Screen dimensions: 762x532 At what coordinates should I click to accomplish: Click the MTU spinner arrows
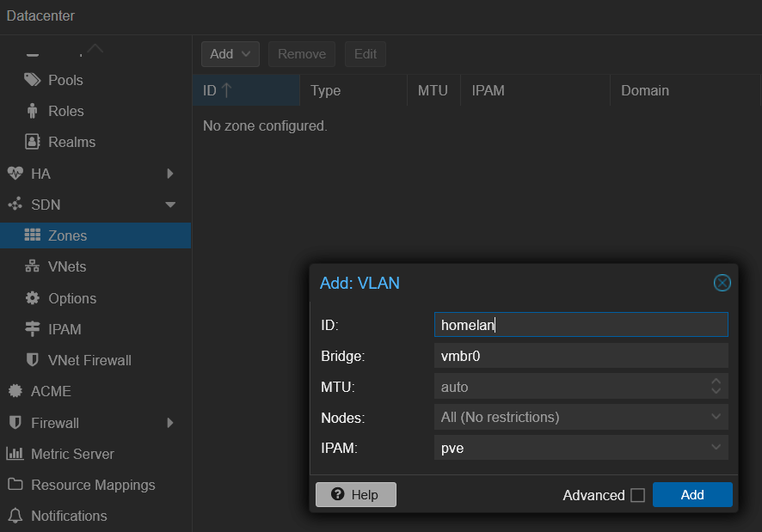click(x=716, y=387)
